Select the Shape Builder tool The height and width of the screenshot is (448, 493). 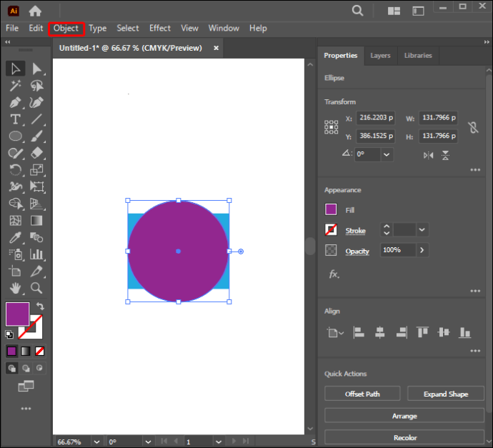coord(15,204)
